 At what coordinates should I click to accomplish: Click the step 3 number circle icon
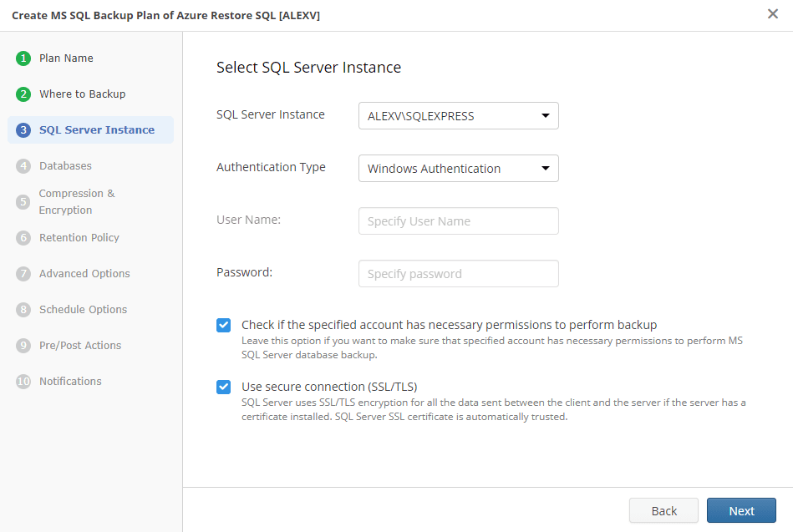[x=23, y=130]
